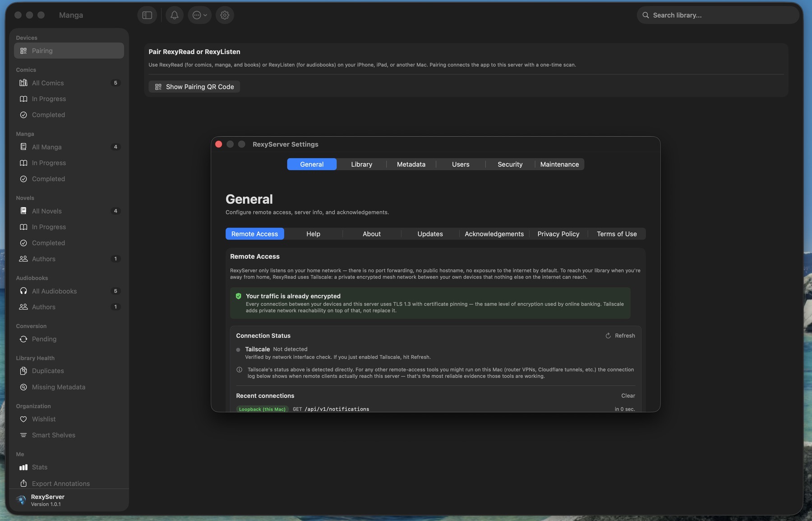812x521 pixels.
Task: Select the Help sub-tab
Action: pos(313,234)
